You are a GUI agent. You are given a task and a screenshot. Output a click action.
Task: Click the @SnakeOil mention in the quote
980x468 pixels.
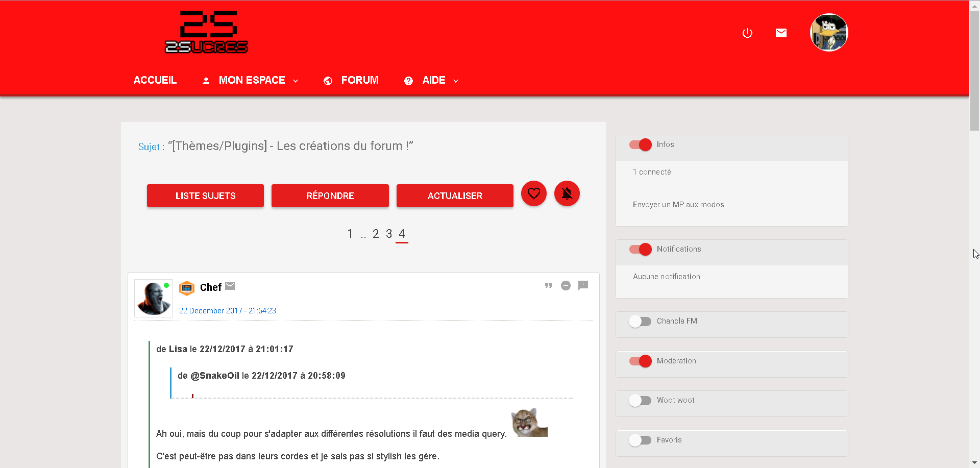click(x=215, y=376)
